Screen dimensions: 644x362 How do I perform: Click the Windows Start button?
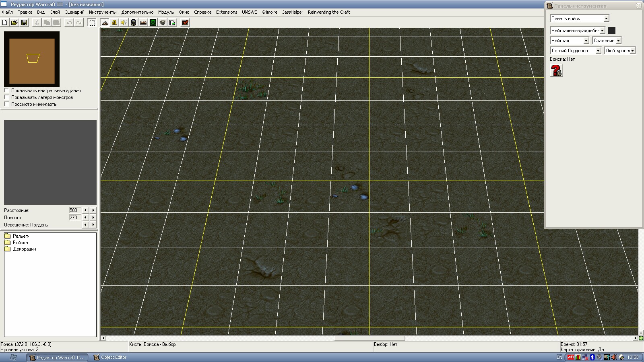pyautogui.click(x=13, y=357)
